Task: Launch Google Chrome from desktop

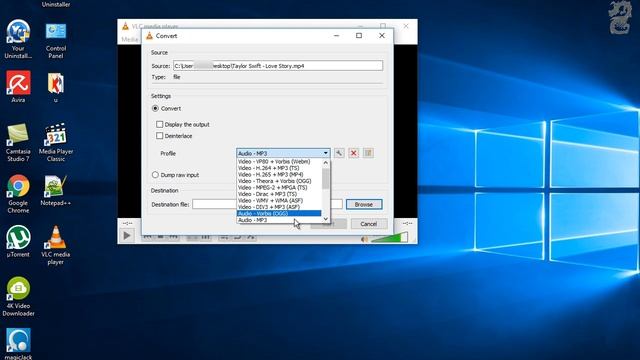Action: pyautogui.click(x=18, y=194)
